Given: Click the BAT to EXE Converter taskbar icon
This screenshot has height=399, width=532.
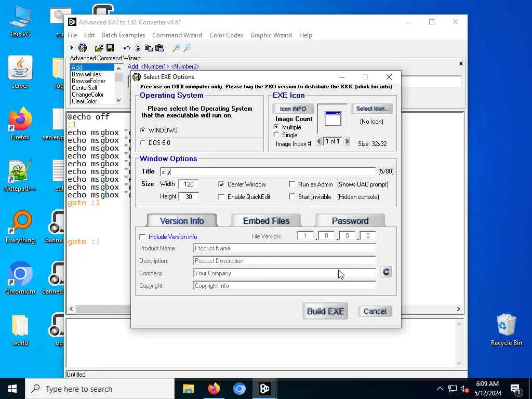Looking at the screenshot, I should (x=264, y=389).
